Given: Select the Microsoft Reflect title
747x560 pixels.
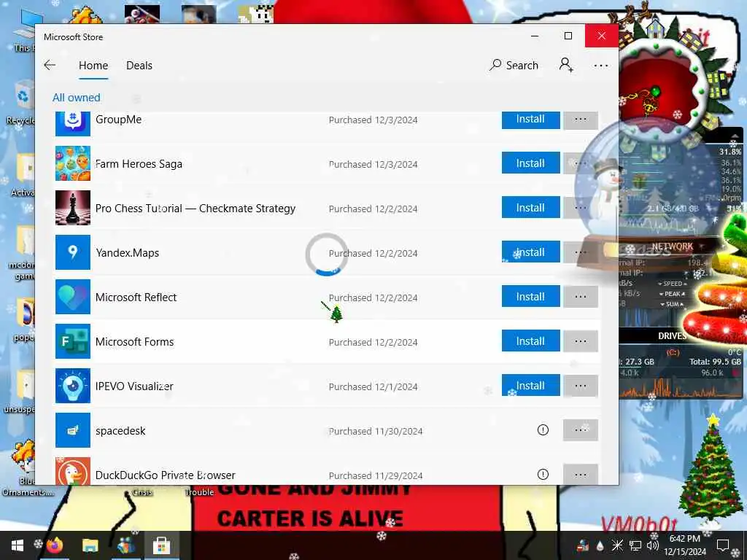Looking at the screenshot, I should [136, 297].
